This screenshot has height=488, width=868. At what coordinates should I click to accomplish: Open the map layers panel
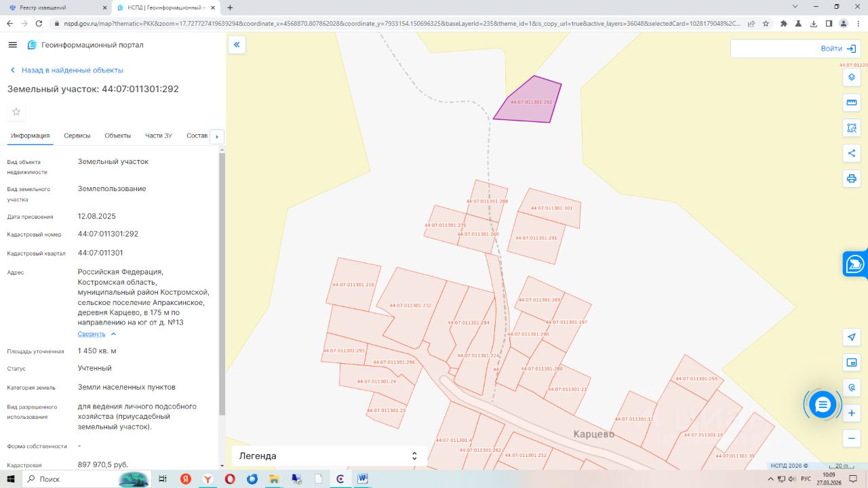point(852,77)
